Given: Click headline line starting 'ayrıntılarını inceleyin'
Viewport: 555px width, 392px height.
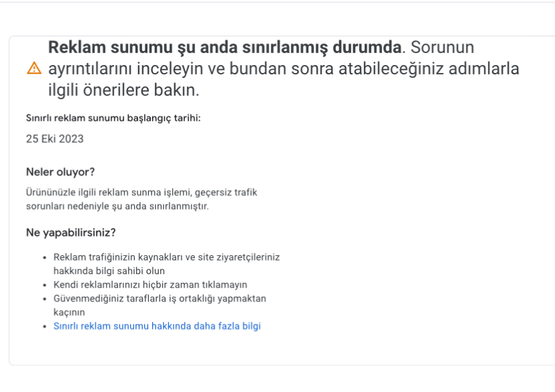Looking at the screenshot, I should [x=284, y=68].
